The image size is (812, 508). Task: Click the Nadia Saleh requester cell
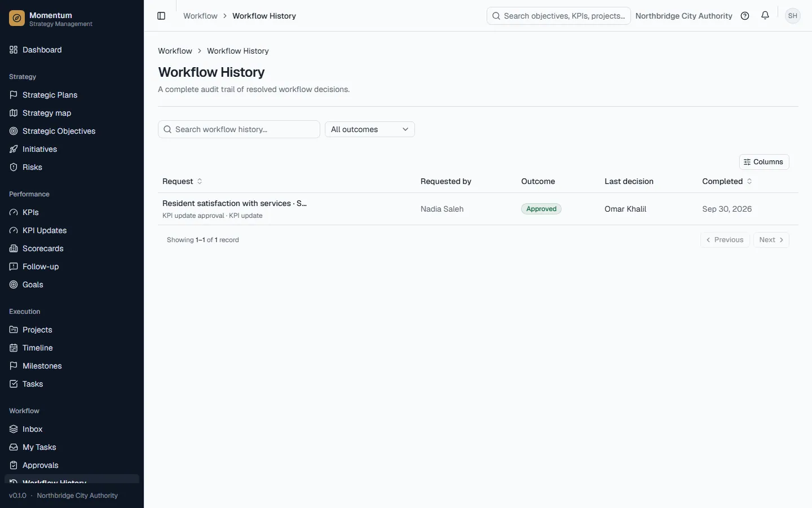click(442, 209)
